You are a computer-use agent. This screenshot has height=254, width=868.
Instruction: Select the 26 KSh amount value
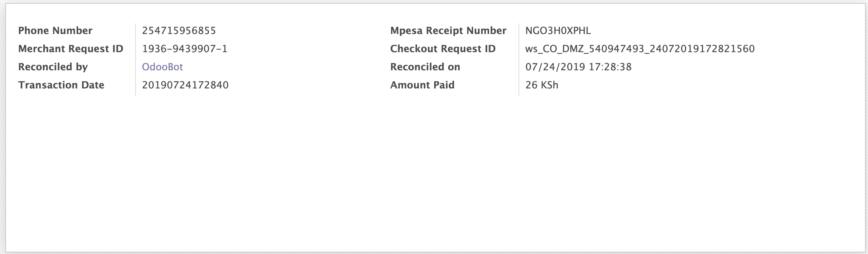tap(542, 85)
